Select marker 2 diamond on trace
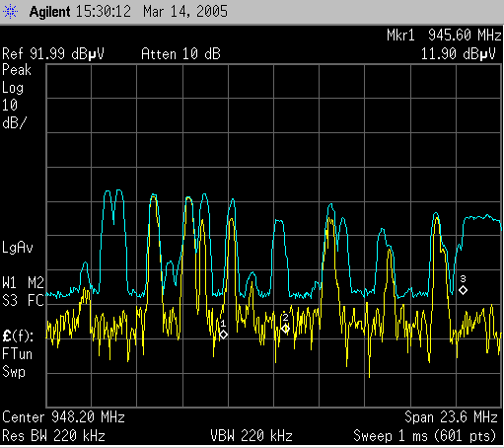 click(x=285, y=329)
